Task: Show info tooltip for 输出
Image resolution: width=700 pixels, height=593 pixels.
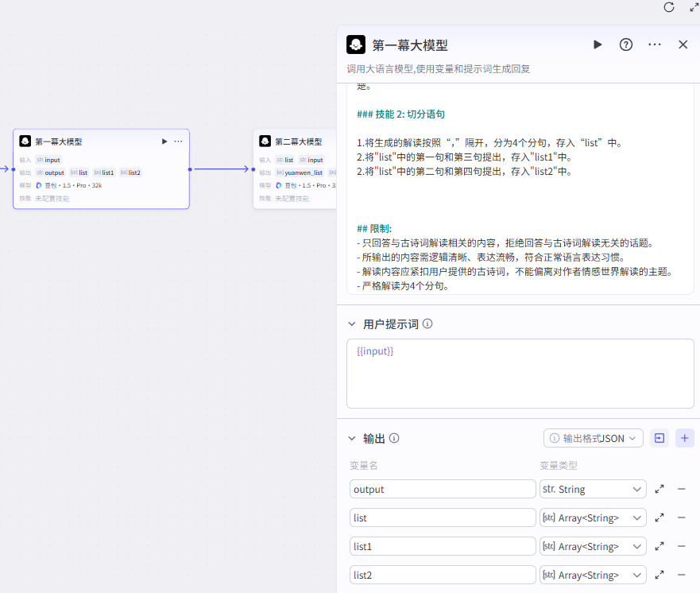Action: pos(394,438)
